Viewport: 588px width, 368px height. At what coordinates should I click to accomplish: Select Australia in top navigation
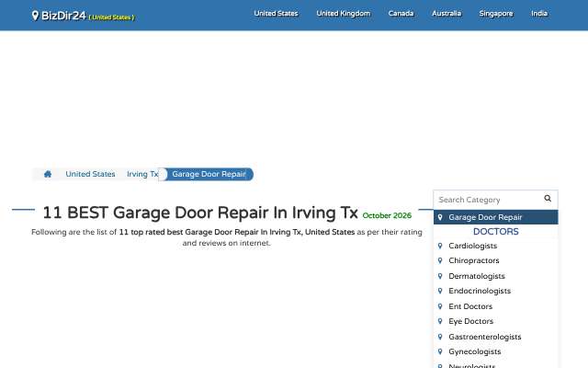[x=447, y=14]
